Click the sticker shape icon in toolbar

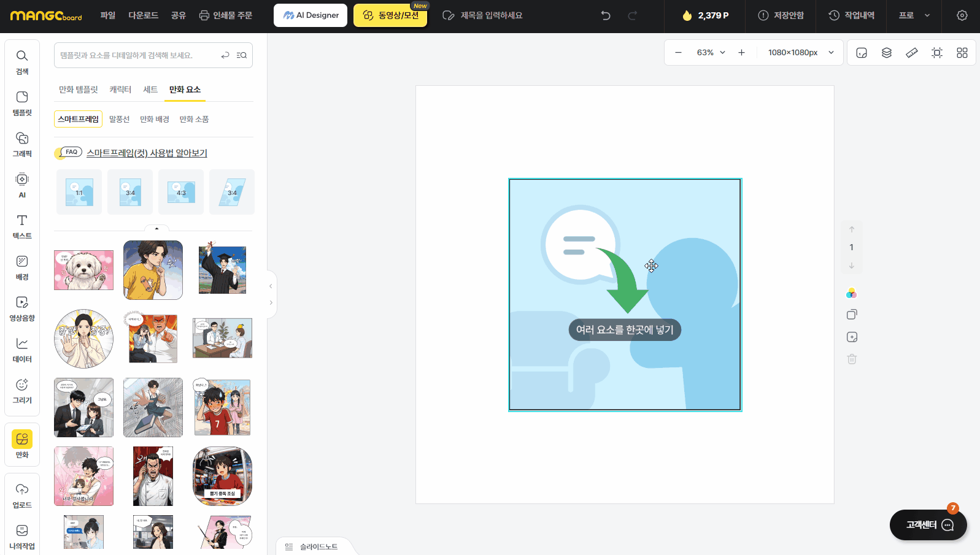click(x=862, y=53)
